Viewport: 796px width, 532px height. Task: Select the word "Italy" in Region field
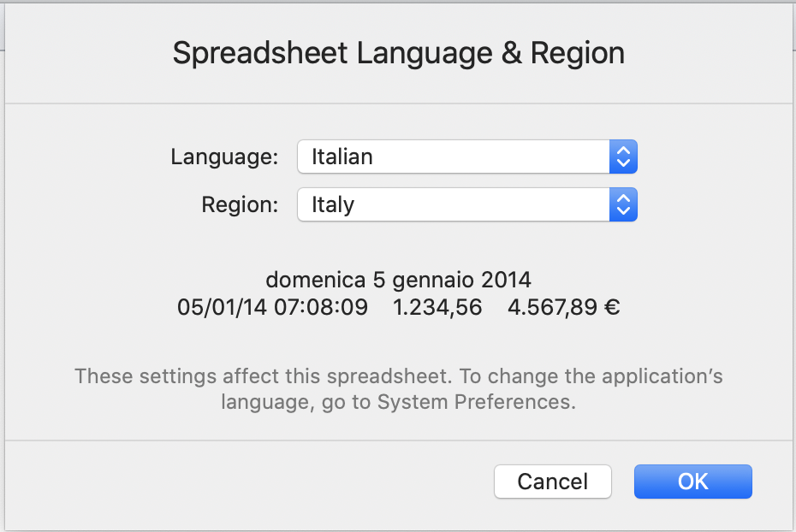coord(333,205)
